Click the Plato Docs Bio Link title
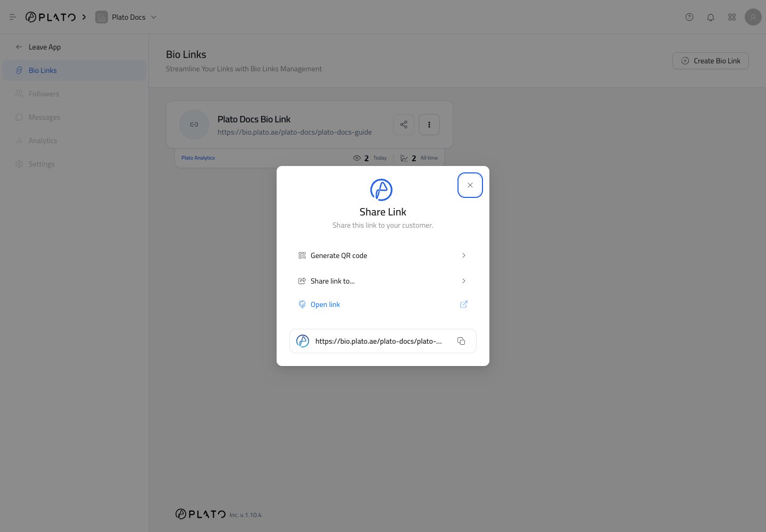This screenshot has width=766, height=532. [x=254, y=119]
